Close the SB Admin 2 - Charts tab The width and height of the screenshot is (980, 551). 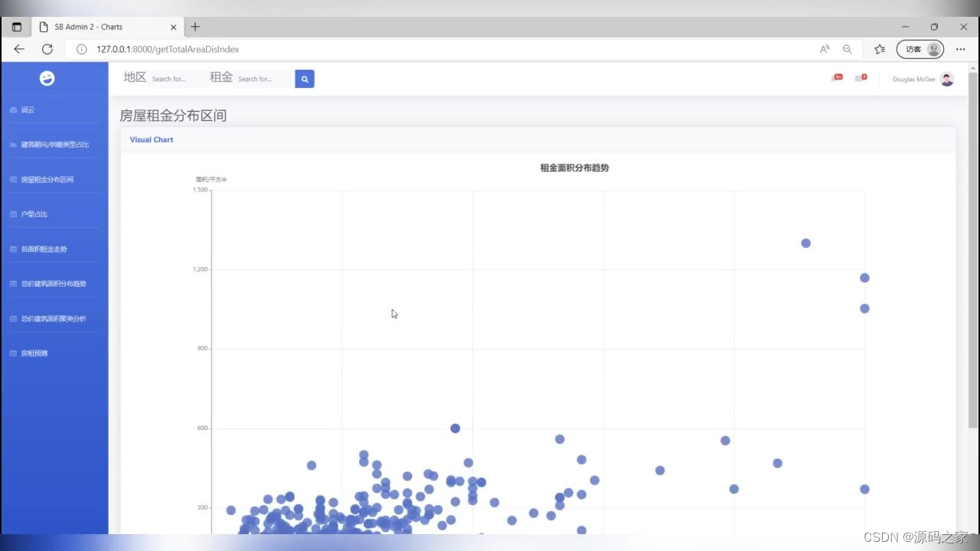pyautogui.click(x=174, y=27)
